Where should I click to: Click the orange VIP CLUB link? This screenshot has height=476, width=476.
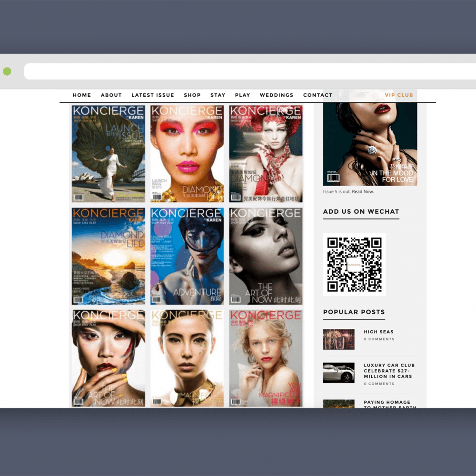pos(399,95)
